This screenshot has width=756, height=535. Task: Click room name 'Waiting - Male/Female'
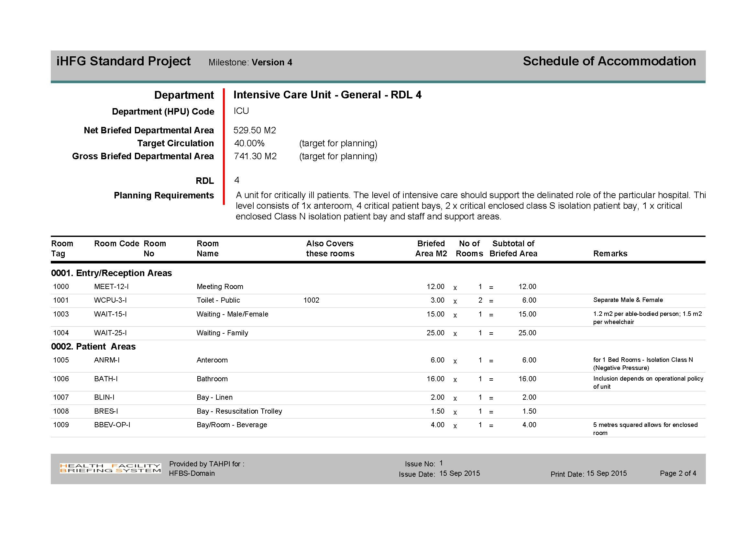(233, 314)
